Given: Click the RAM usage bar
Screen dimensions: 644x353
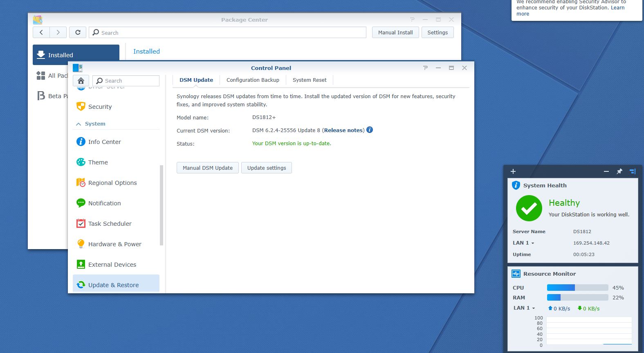Looking at the screenshot, I should (578, 297).
